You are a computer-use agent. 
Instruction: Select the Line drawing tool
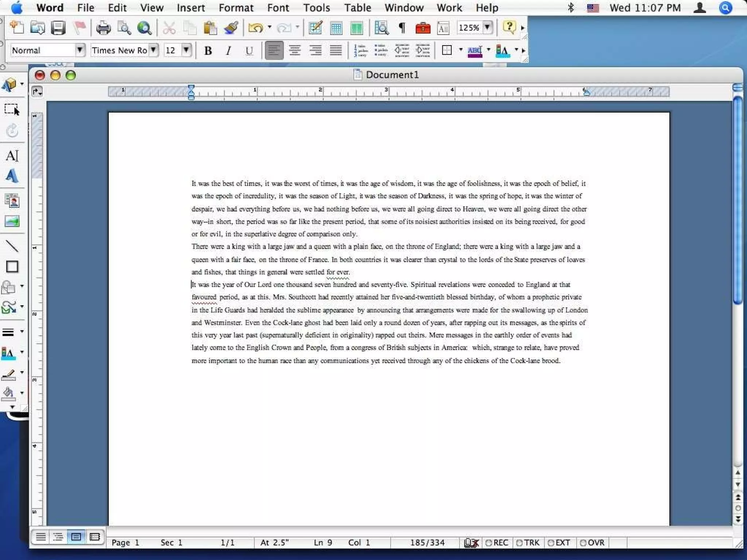point(12,246)
